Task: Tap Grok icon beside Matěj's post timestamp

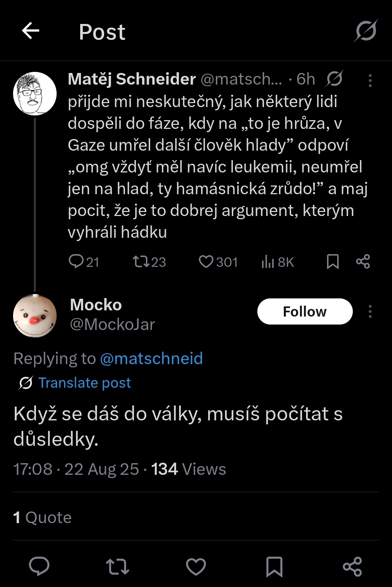Action: tap(334, 79)
